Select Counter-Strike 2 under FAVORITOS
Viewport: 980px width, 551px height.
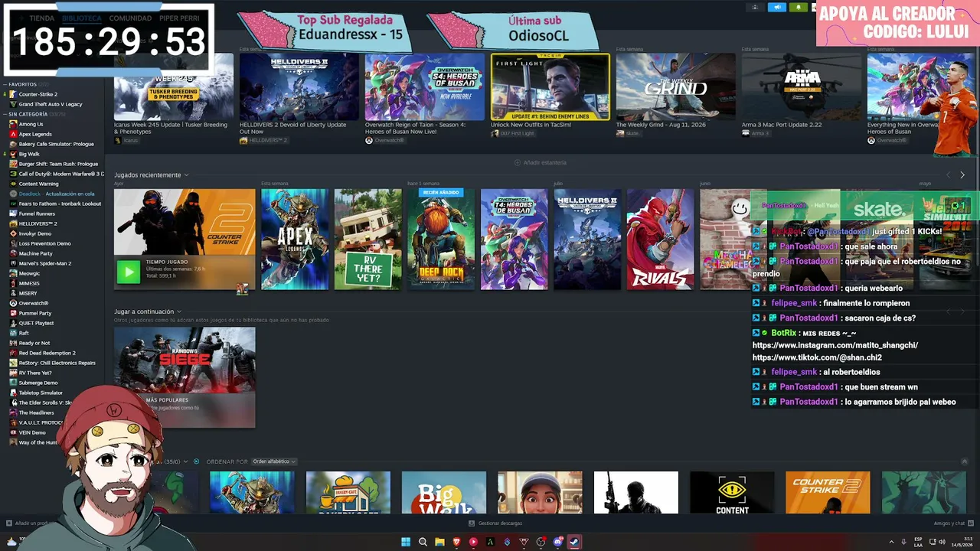pos(38,94)
